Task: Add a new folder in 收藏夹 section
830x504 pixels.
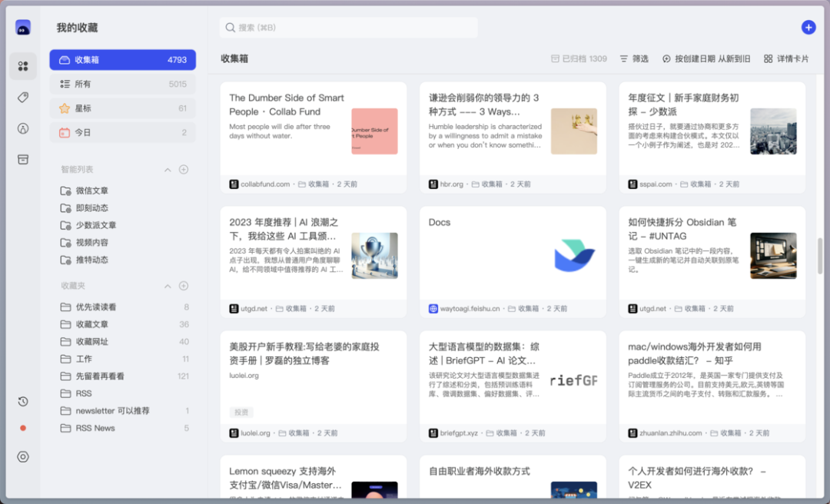Action: coord(184,286)
